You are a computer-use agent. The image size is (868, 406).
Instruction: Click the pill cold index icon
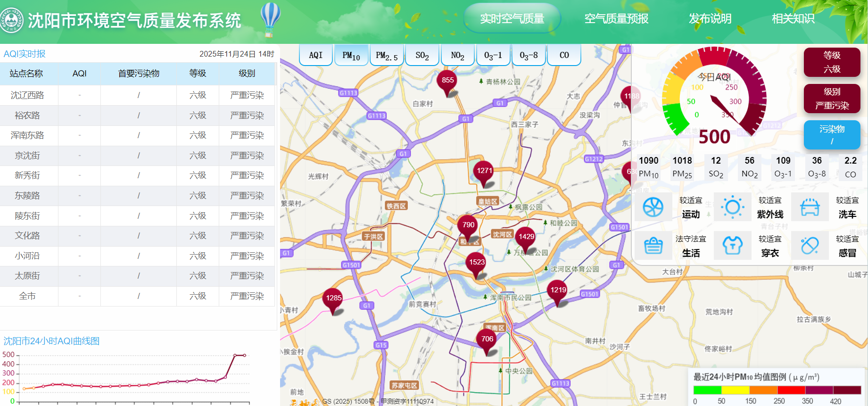[810, 246]
